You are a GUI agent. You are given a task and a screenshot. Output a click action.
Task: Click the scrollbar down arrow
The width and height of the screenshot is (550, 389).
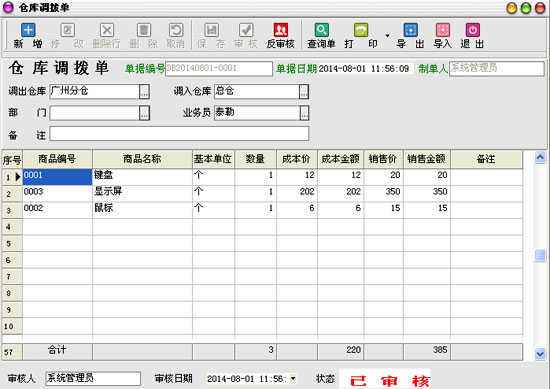point(540,354)
